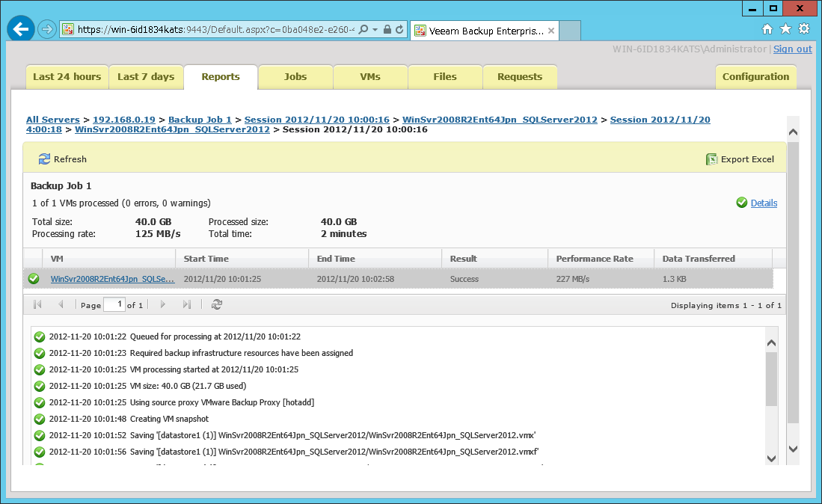The image size is (822, 504).
Task: Click the log panel scroll up arrow
Action: [x=771, y=343]
